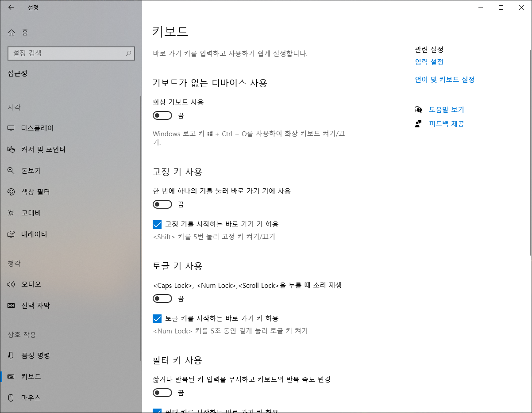Image resolution: width=532 pixels, height=413 pixels.
Task: Open 오디오 audio settings icon
Action: [x=12, y=284]
